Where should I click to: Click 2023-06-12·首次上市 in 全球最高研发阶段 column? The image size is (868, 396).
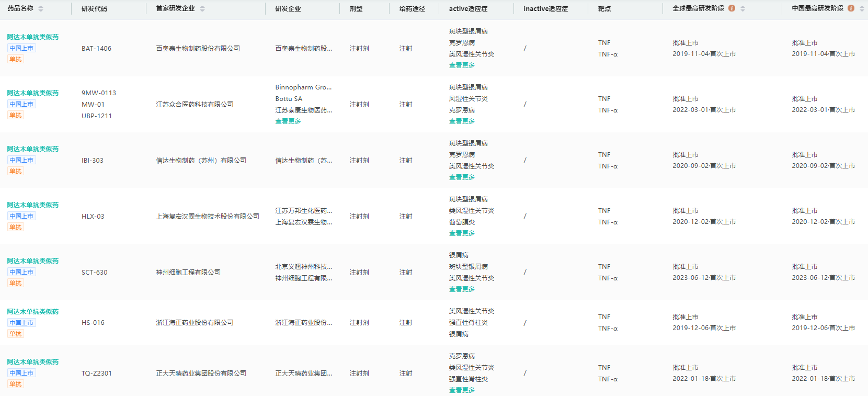pyautogui.click(x=704, y=278)
